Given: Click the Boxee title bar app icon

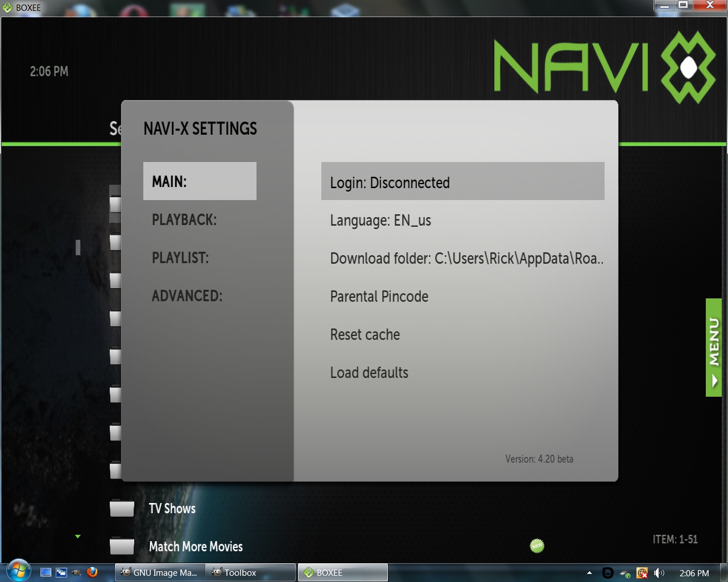Looking at the screenshot, I should click(7, 7).
